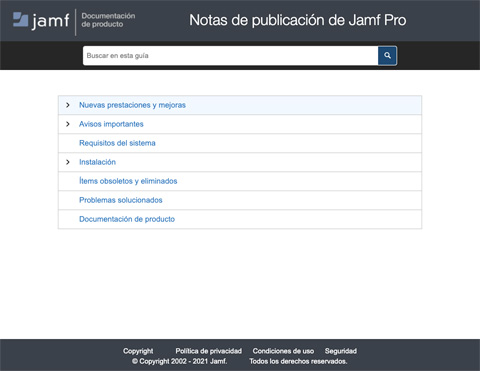Viewport: 480px width, 371px height.
Task: Focus the 'Buscar en esta guía' search field
Action: click(230, 56)
